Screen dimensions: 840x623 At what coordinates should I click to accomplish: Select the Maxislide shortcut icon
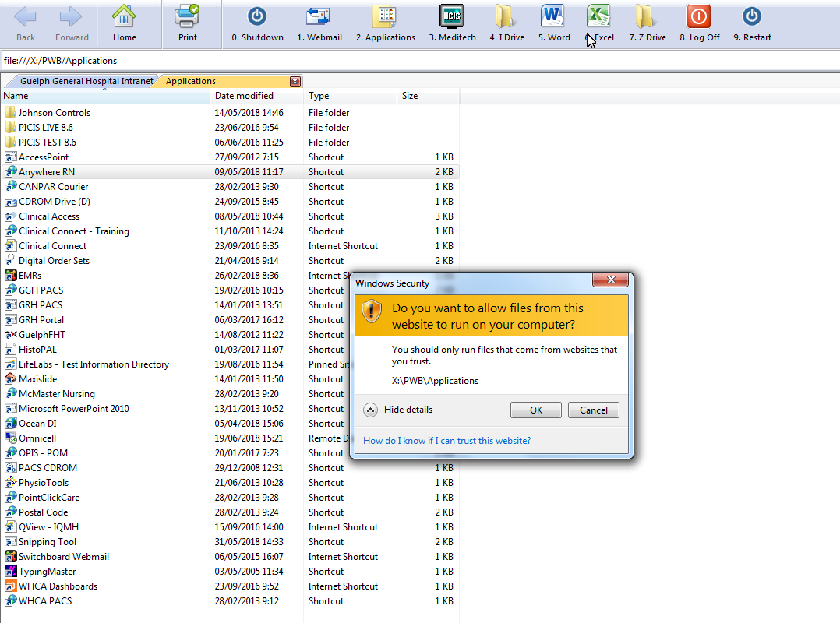point(10,379)
